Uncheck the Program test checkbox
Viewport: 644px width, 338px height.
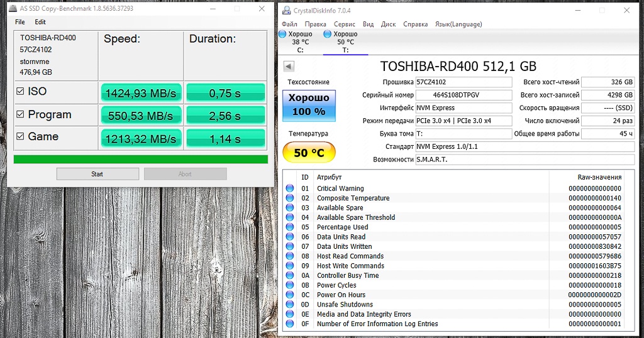20,114
